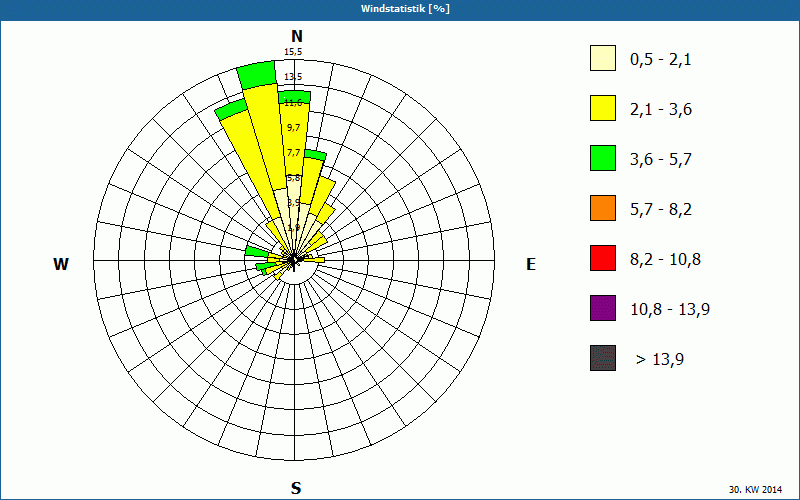This screenshot has height=500, width=800.
Task: Click the legend label 10,8 - 13,9
Action: click(670, 310)
